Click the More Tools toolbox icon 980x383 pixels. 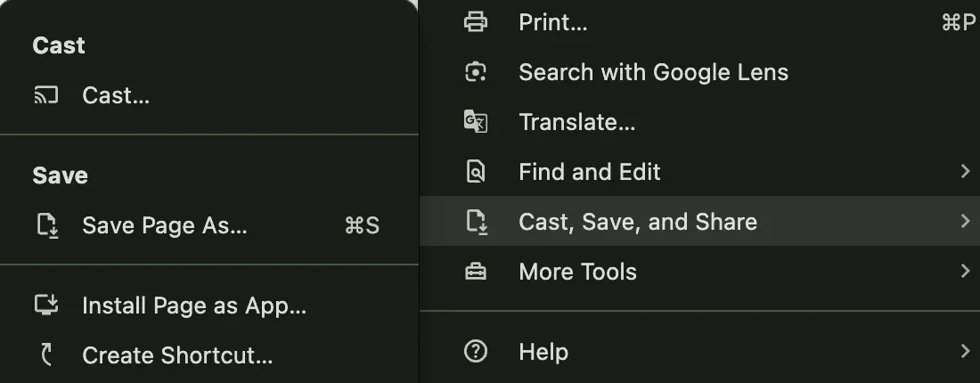click(476, 271)
